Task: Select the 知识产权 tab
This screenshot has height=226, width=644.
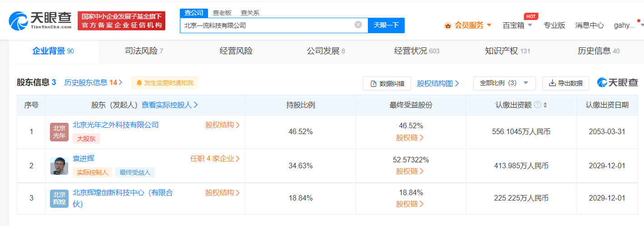Action: 508,51
